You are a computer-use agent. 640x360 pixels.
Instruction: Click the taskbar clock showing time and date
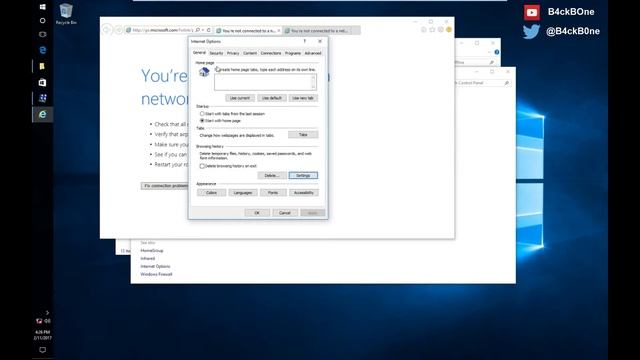pyautogui.click(x=42, y=335)
